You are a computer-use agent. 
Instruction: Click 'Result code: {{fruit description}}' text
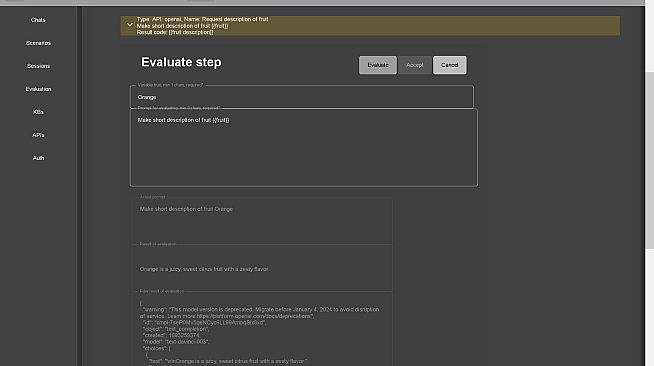pos(175,32)
